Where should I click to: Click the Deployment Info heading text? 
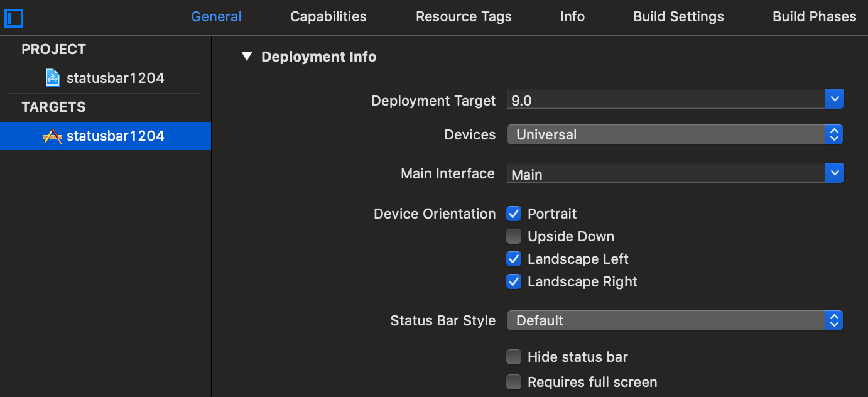(x=319, y=57)
